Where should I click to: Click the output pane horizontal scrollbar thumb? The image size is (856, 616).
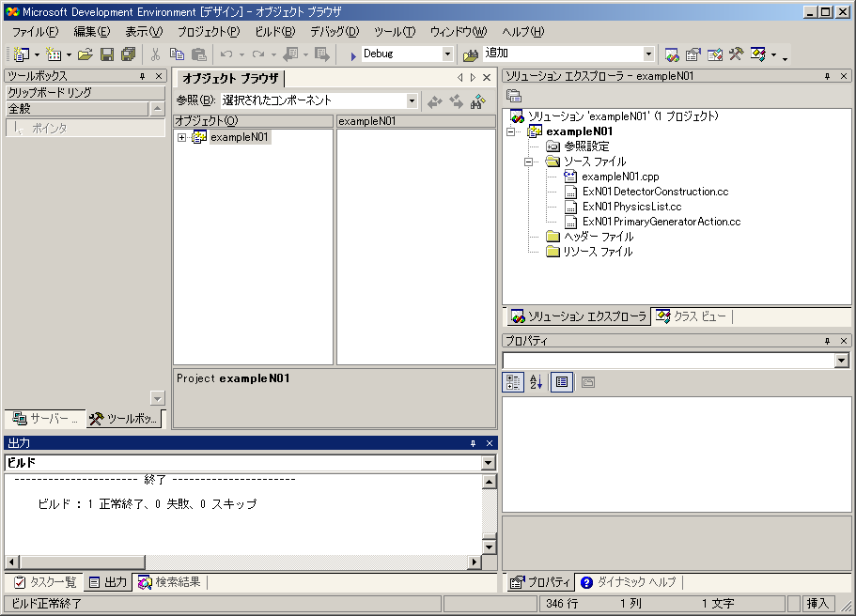(x=83, y=562)
